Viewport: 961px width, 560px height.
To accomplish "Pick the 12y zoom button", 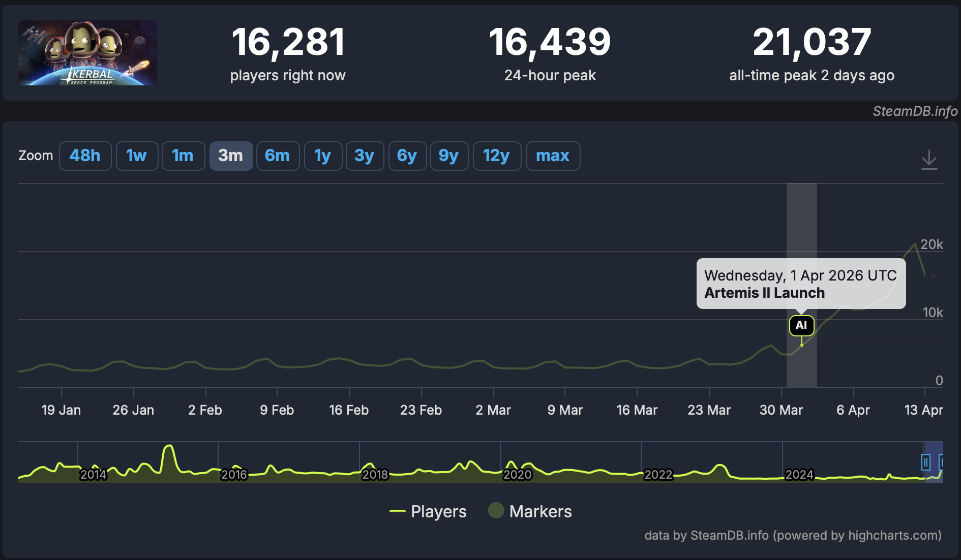I will [497, 155].
